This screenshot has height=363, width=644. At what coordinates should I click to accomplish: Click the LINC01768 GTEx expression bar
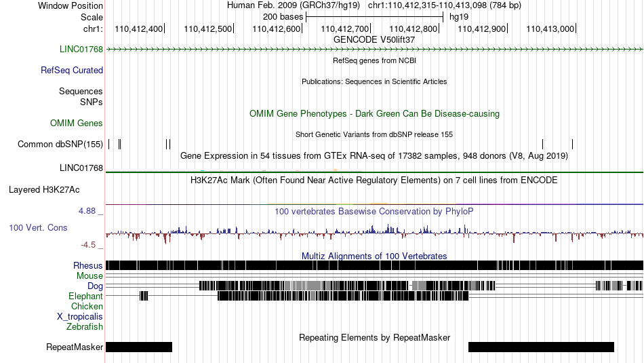[x=374, y=172]
